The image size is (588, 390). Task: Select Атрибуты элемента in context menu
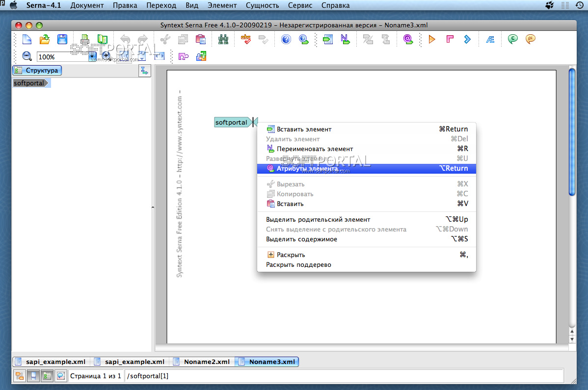click(366, 169)
